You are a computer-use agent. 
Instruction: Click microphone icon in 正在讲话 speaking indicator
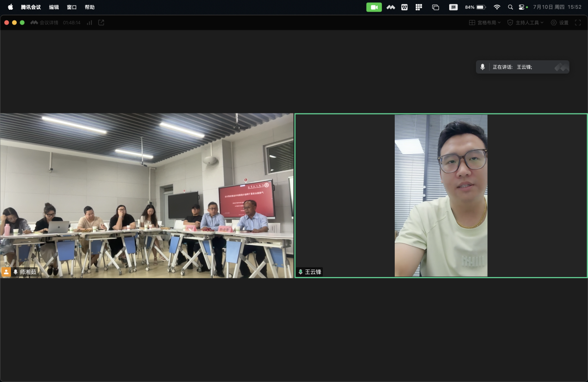click(483, 67)
